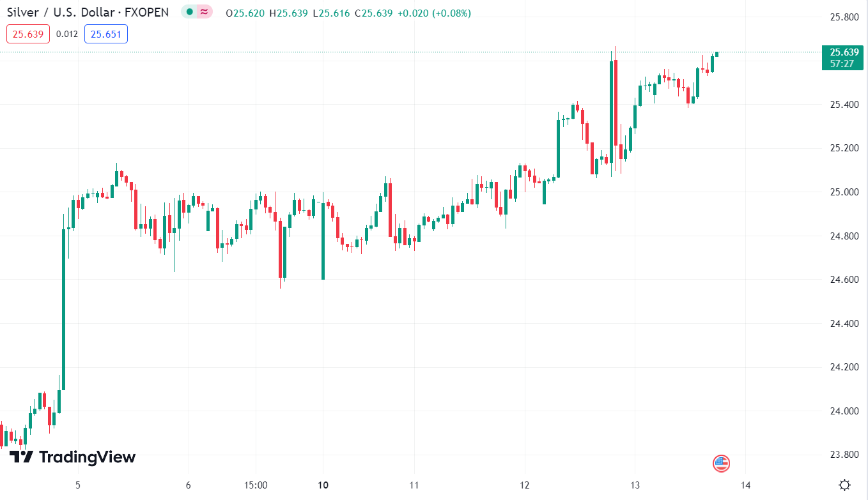
Task: Click the pink approximate-data indicator icon
Action: (x=204, y=12)
